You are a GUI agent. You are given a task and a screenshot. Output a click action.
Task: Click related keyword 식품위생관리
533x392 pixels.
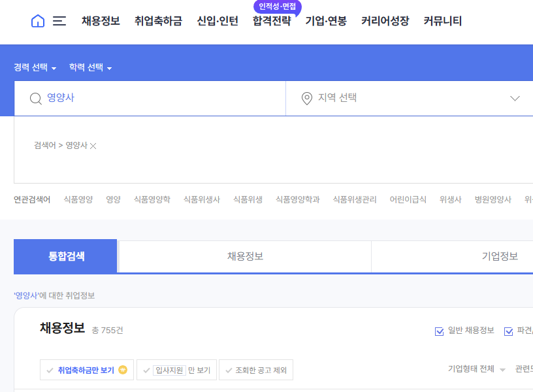click(x=355, y=199)
